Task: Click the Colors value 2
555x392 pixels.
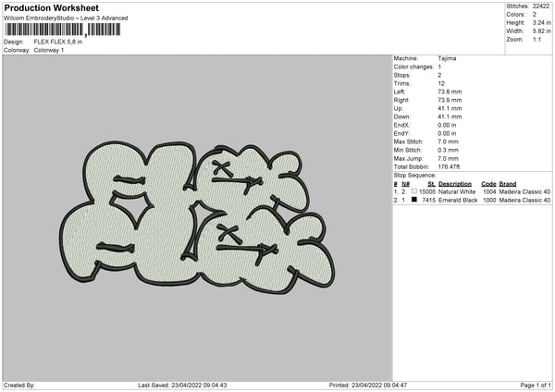Action: (535, 15)
